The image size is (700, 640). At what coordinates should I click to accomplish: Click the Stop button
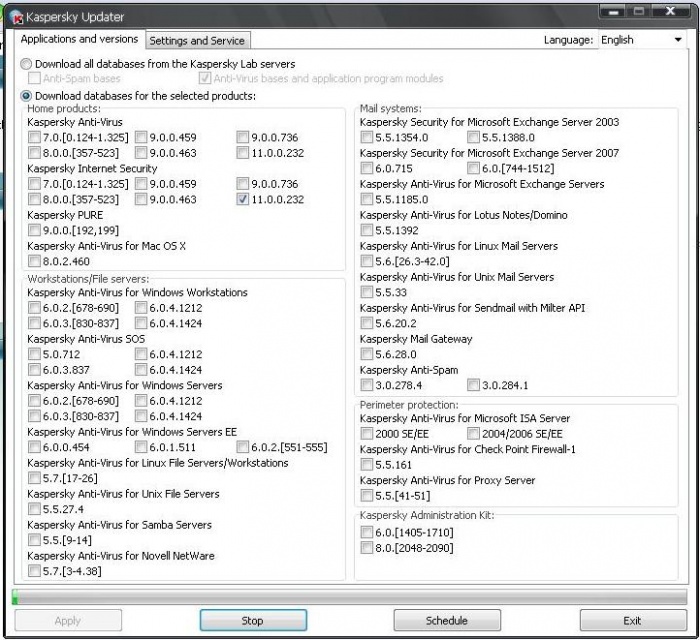(x=253, y=620)
